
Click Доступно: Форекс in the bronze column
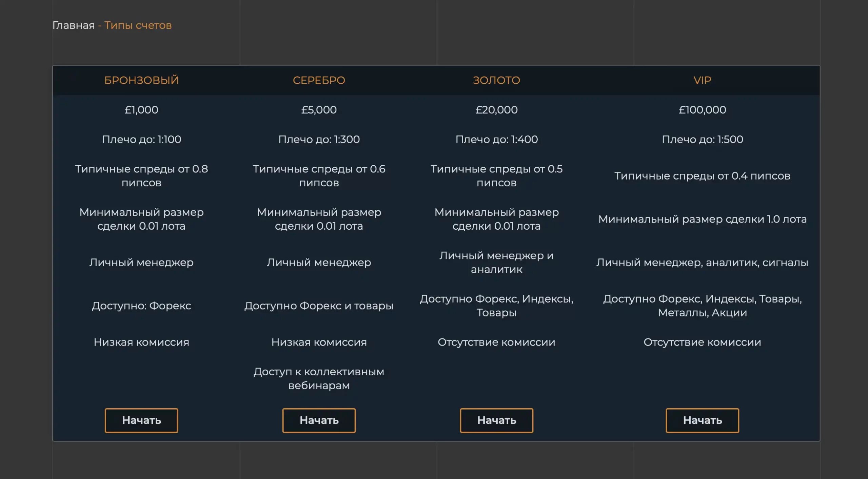point(141,306)
